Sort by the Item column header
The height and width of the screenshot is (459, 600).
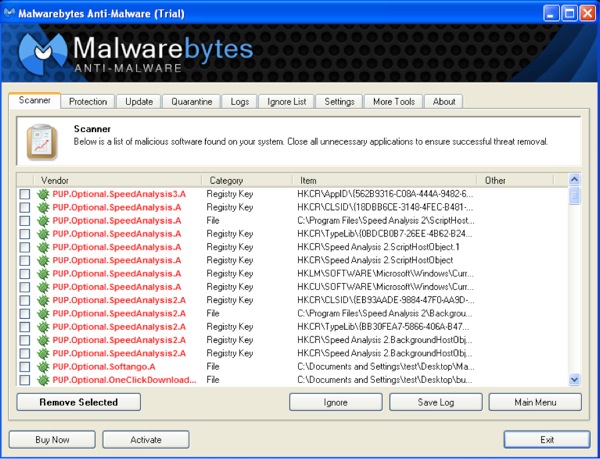385,180
